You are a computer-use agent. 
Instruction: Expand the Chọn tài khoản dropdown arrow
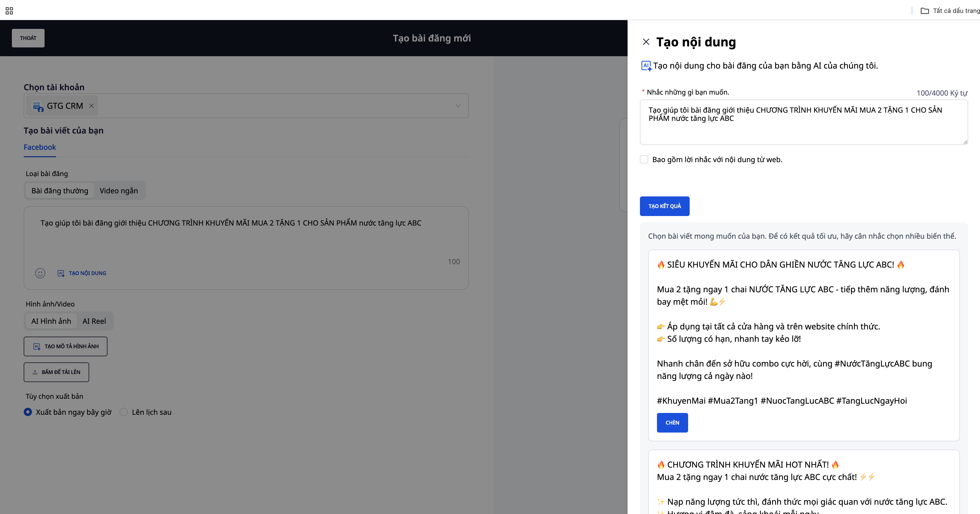coord(458,106)
